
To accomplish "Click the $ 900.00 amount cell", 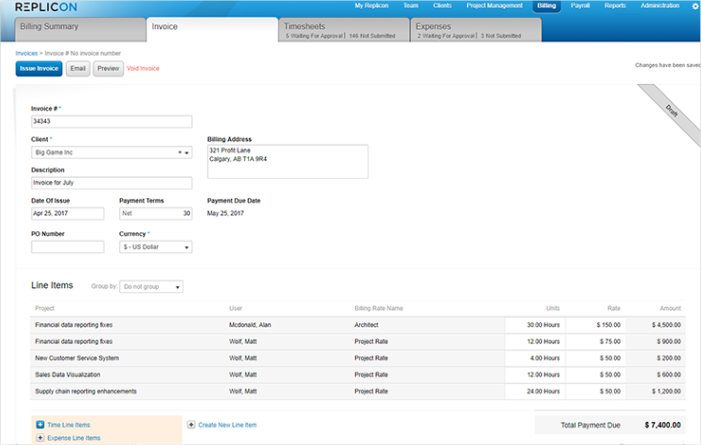I will 655,341.
